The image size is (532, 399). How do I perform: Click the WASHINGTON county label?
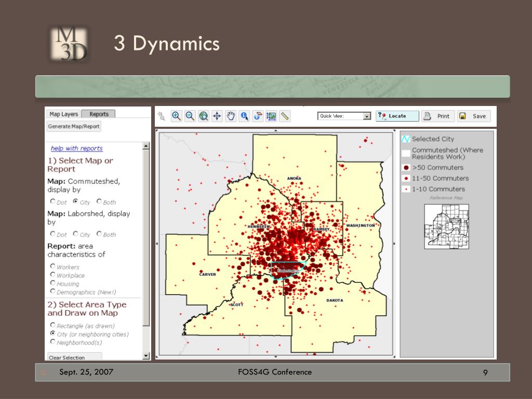pyautogui.click(x=361, y=225)
